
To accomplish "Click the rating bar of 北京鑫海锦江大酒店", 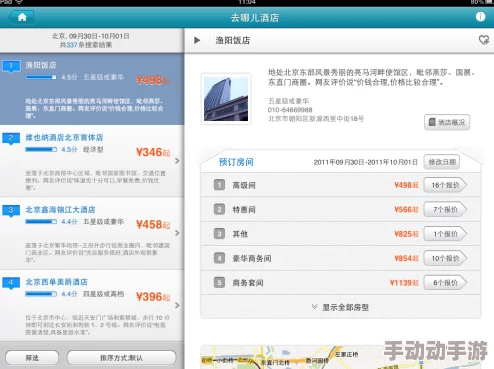I will point(41,222).
